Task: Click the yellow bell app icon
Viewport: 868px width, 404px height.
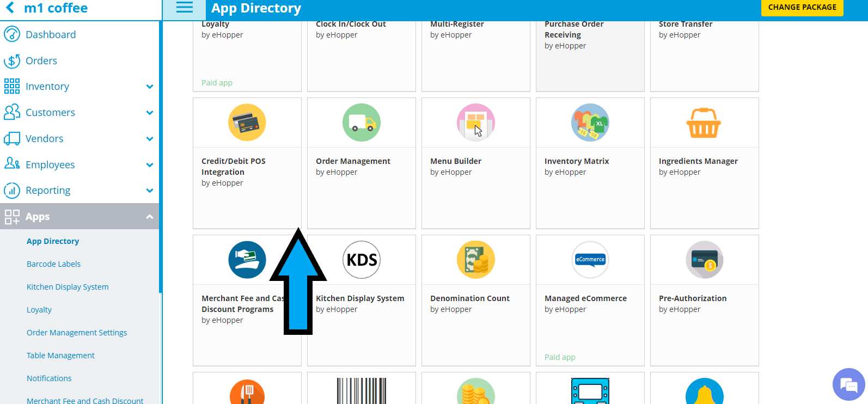Action: (x=705, y=391)
